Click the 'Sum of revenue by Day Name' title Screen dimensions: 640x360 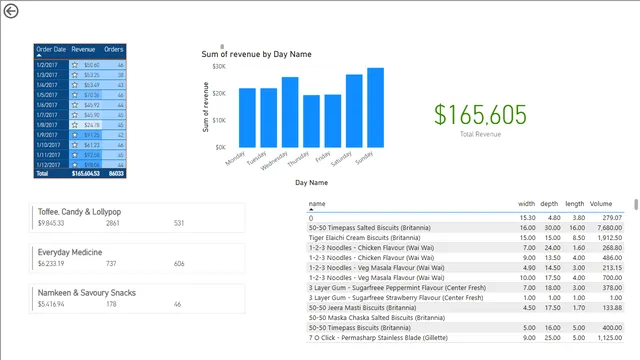coord(256,54)
